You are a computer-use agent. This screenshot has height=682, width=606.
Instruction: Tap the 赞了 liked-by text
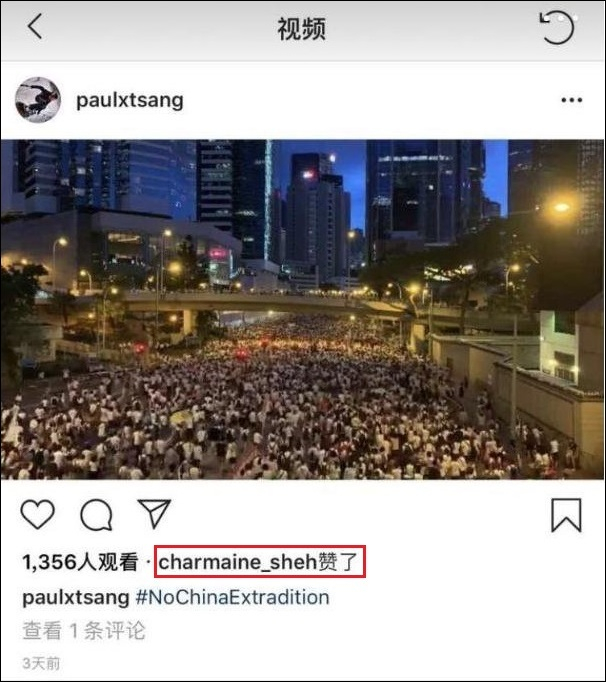(x=338, y=562)
